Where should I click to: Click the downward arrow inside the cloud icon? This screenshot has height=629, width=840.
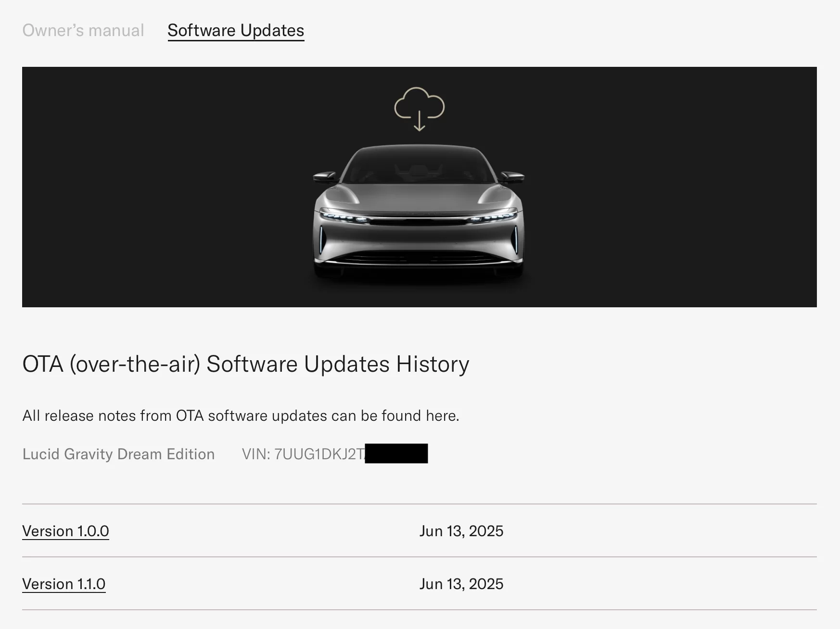[x=419, y=121]
